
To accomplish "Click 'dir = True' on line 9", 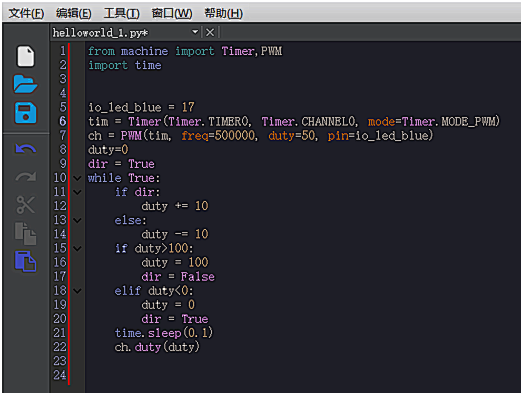I will pyautogui.click(x=121, y=164).
